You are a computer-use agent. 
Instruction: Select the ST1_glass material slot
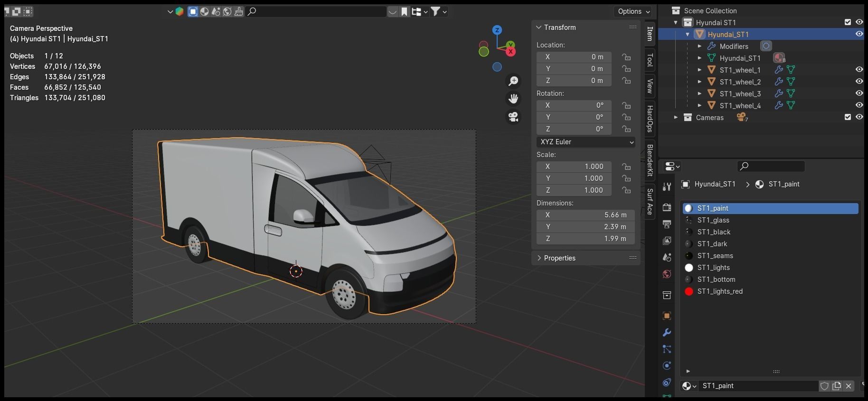click(771, 220)
